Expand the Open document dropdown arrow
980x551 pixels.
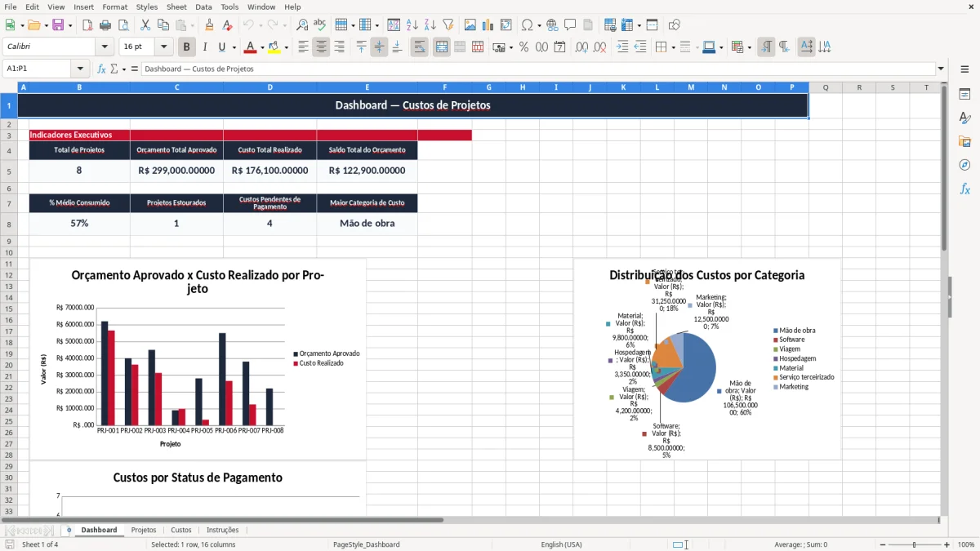click(x=47, y=25)
